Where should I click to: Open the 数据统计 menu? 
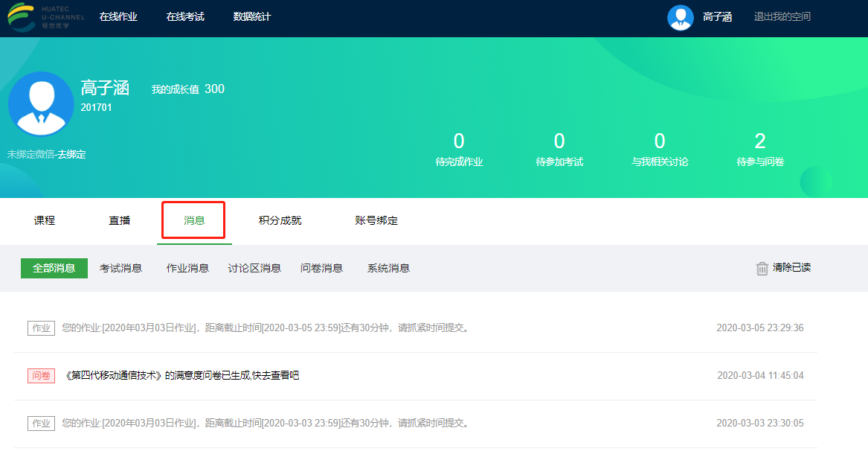click(x=251, y=17)
